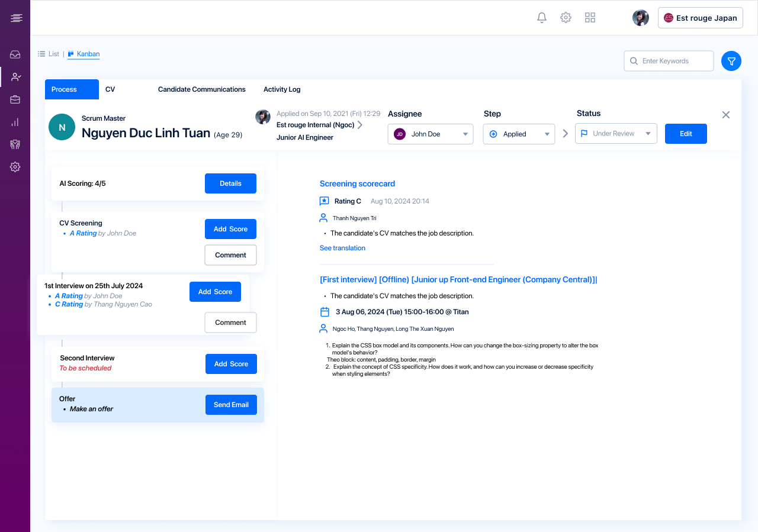Viewport: 758px width, 532px height.
Task: Open the Status Under Review dropdown
Action: [616, 134]
